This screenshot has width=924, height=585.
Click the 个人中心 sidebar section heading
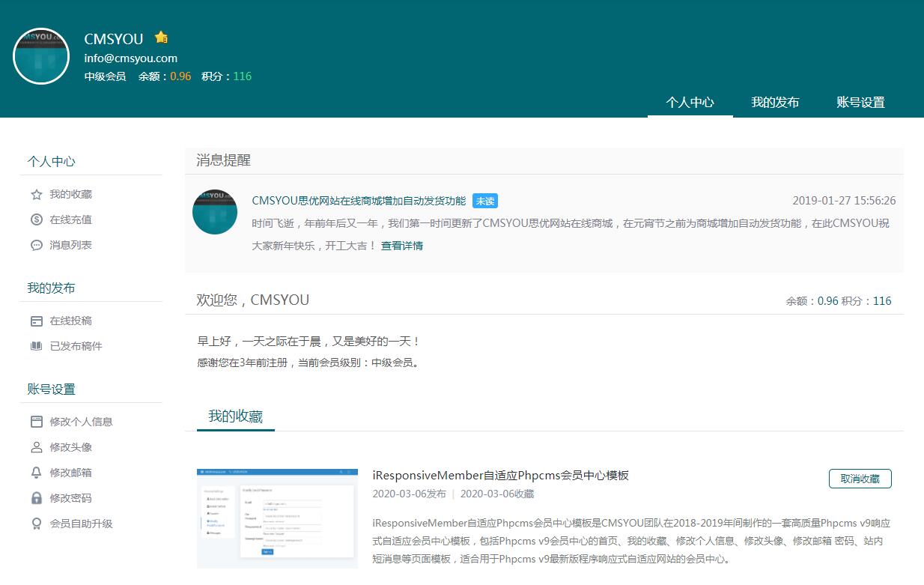pos(52,162)
